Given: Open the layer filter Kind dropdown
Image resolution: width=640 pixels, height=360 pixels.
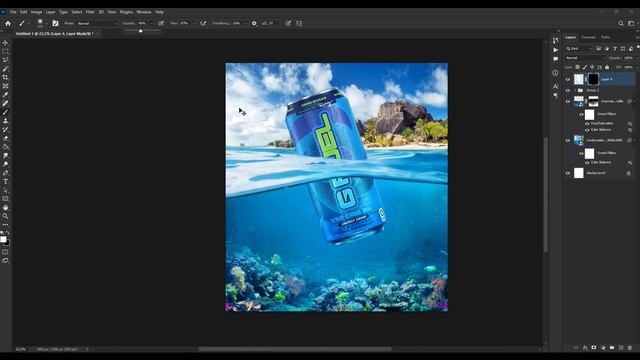Looking at the screenshot, I should 579,49.
